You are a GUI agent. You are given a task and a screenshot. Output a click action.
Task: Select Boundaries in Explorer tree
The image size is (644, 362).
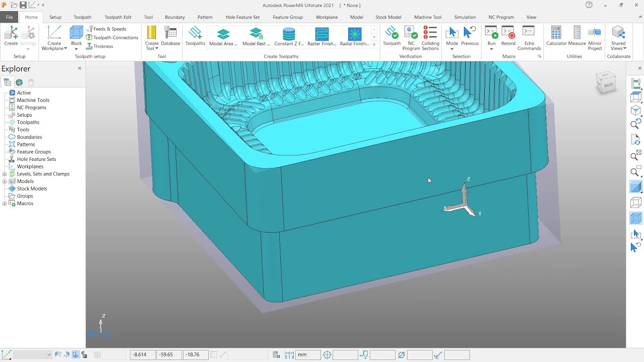[29, 137]
